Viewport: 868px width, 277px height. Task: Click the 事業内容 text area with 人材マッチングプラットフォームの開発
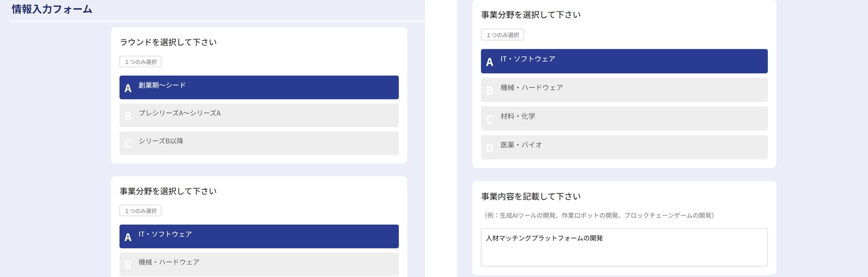(x=624, y=247)
